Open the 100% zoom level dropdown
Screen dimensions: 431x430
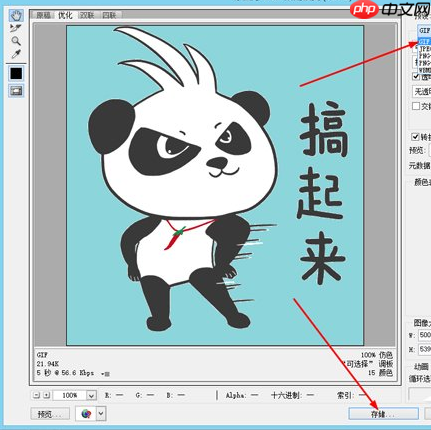[91, 395]
